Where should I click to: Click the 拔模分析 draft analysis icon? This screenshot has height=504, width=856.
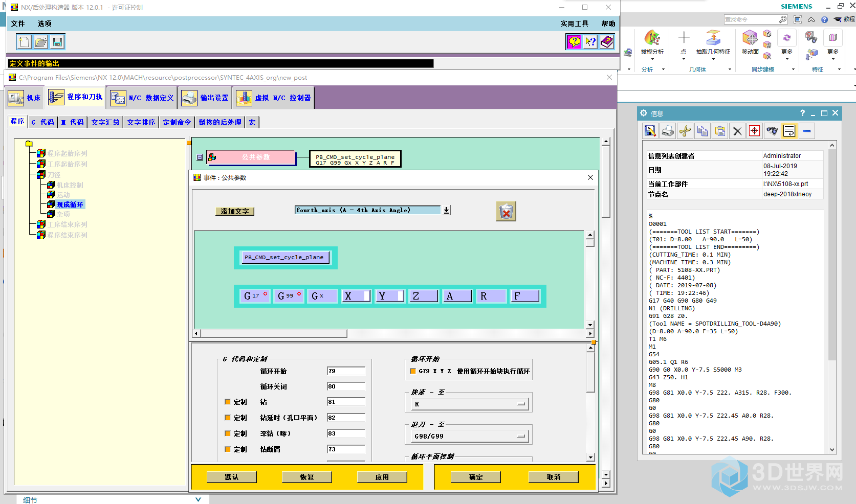click(x=652, y=38)
